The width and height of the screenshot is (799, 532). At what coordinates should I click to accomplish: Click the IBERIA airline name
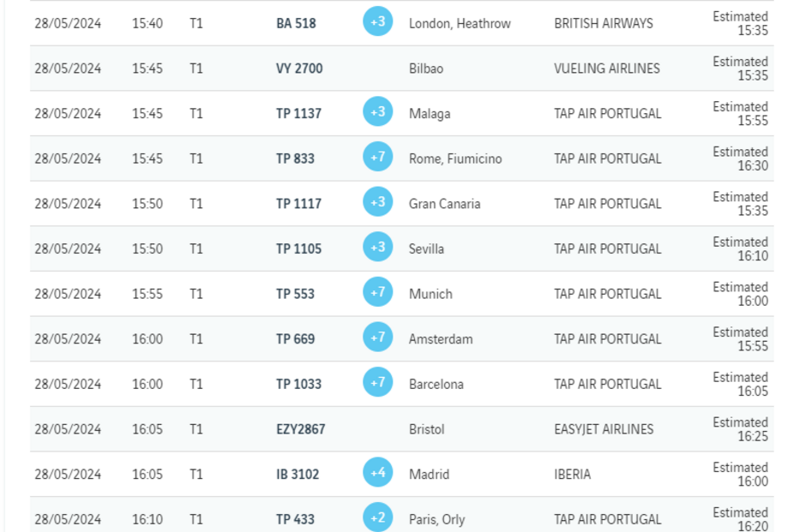click(573, 475)
